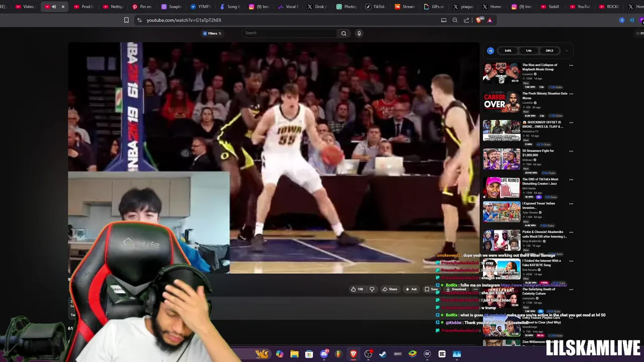Open Copilot icon in the Windows taskbar
This screenshot has width=644, height=362.
(x=280, y=354)
